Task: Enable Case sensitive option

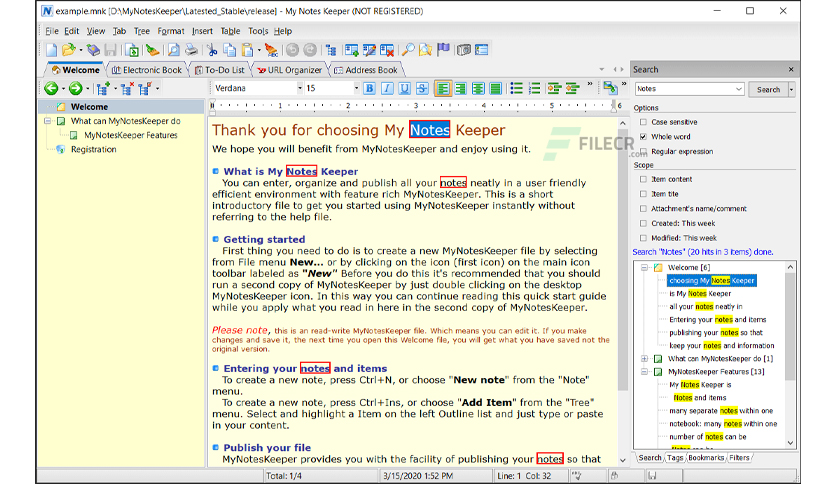Action: 644,122
